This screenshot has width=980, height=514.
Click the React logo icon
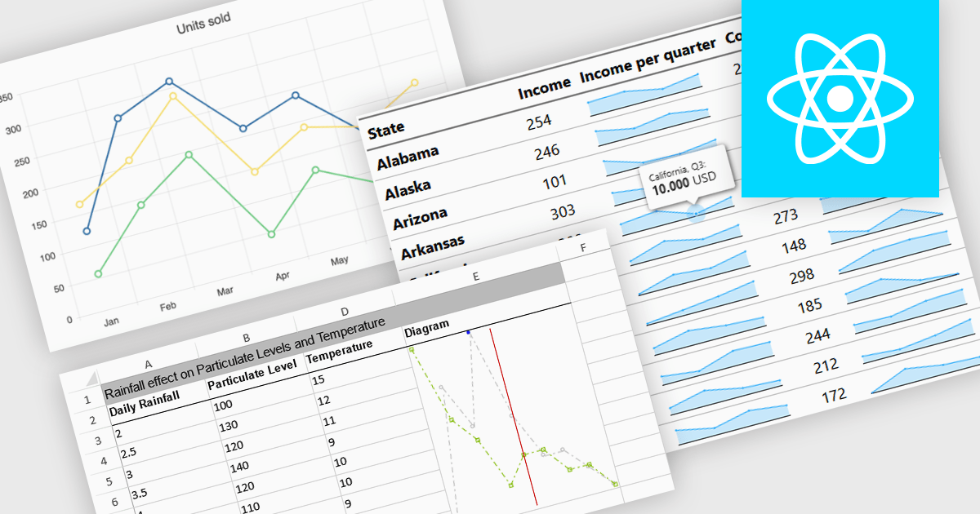tap(840, 100)
